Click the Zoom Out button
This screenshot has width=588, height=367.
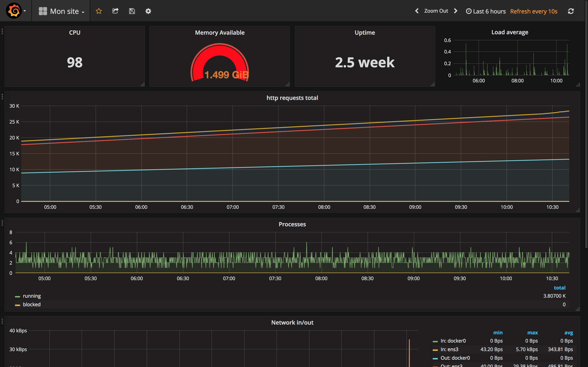click(x=436, y=11)
